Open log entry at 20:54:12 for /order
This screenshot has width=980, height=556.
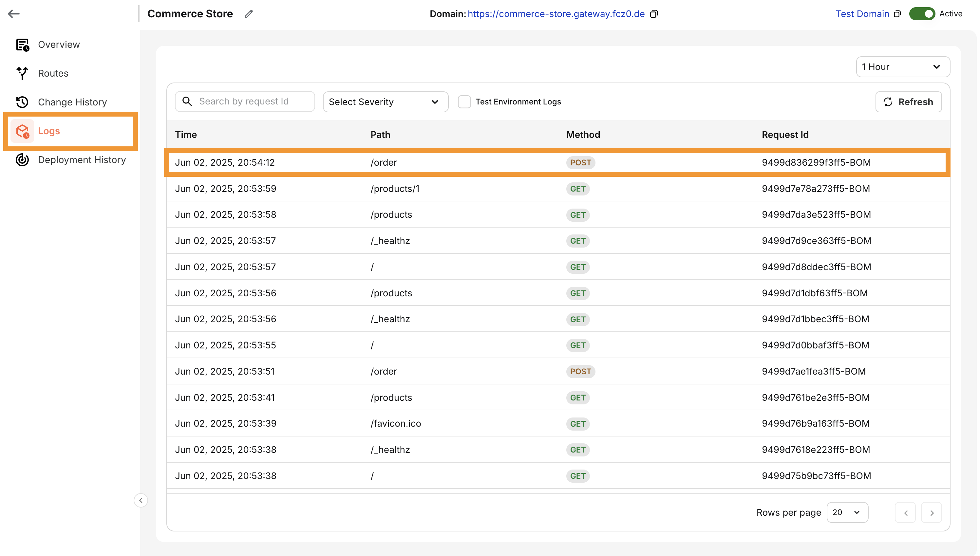click(x=557, y=162)
